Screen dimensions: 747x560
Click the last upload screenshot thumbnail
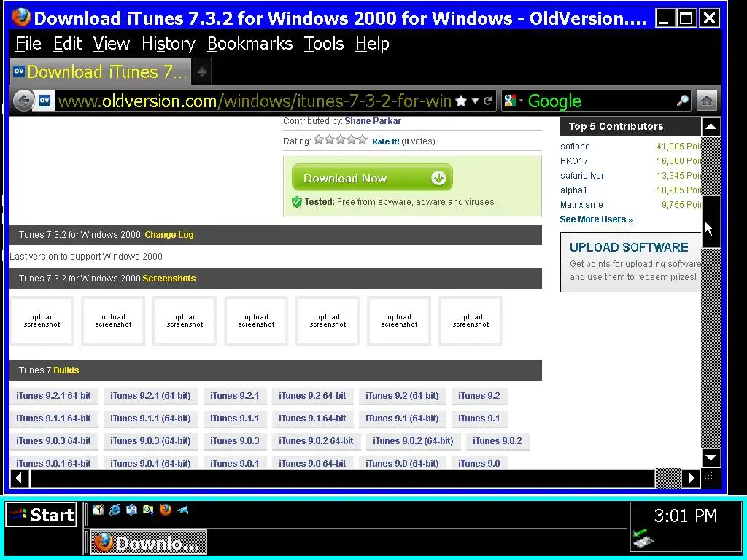click(x=471, y=321)
